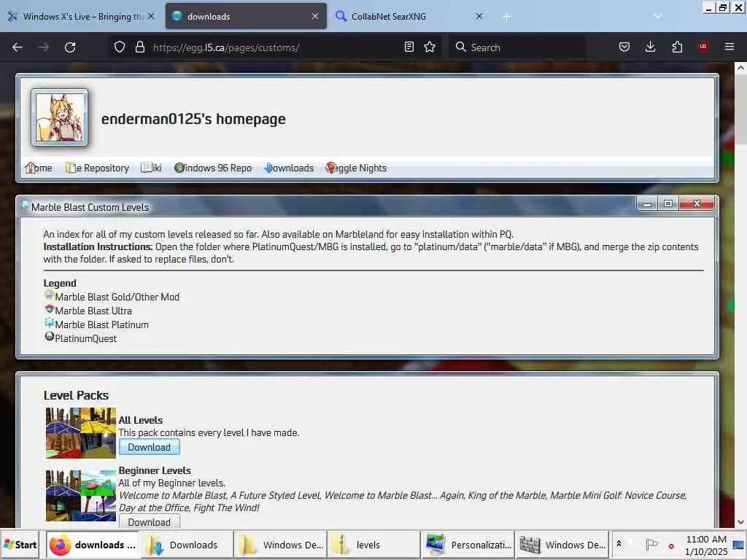Open the Downloads folder taskbar item
Image resolution: width=747 pixels, height=560 pixels.
(187, 544)
